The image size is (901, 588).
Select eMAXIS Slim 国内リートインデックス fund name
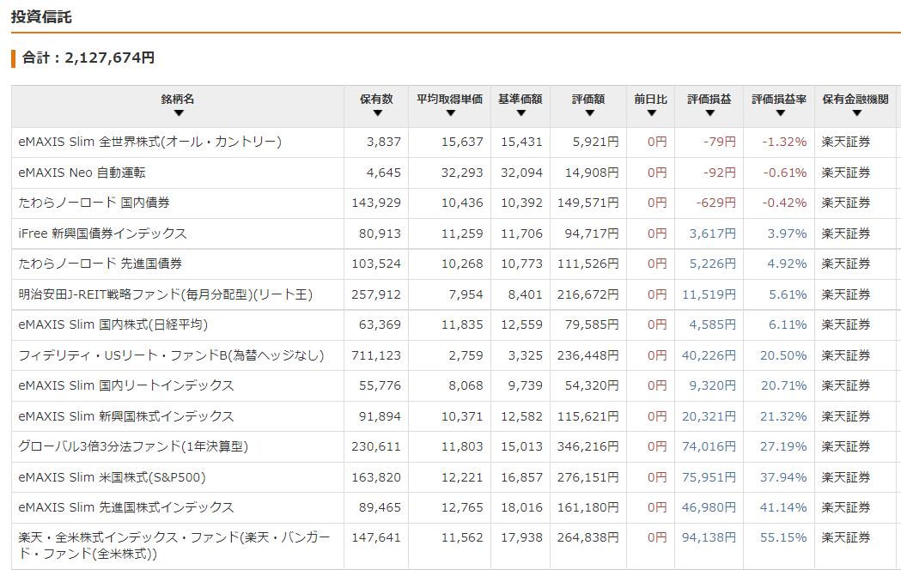(126, 385)
